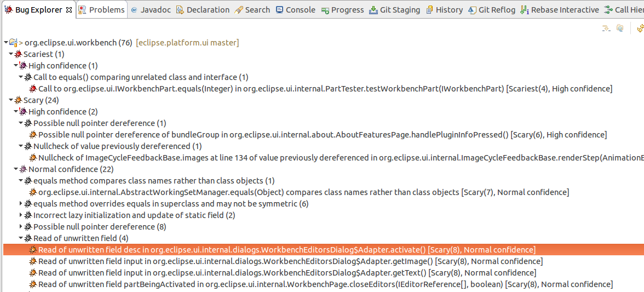The width and height of the screenshot is (644, 292).
Task: Click the History view icon
Action: pos(429,10)
